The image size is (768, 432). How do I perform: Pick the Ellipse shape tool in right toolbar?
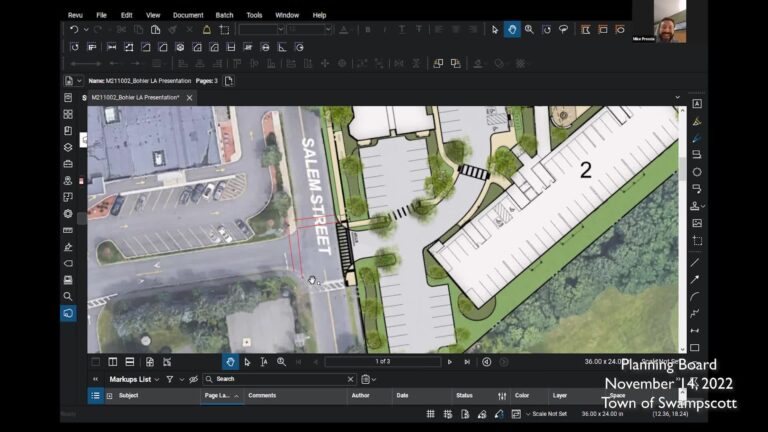tap(696, 172)
